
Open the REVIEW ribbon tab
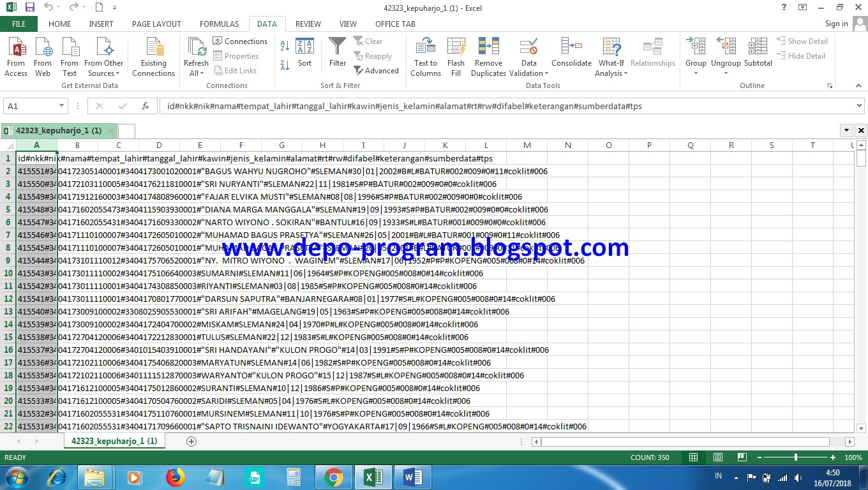point(308,24)
